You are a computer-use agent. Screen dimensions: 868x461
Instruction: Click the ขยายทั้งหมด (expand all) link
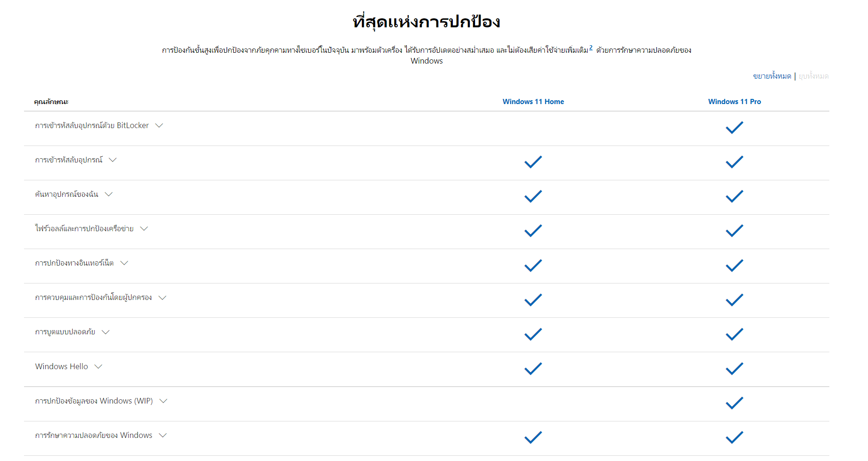772,76
